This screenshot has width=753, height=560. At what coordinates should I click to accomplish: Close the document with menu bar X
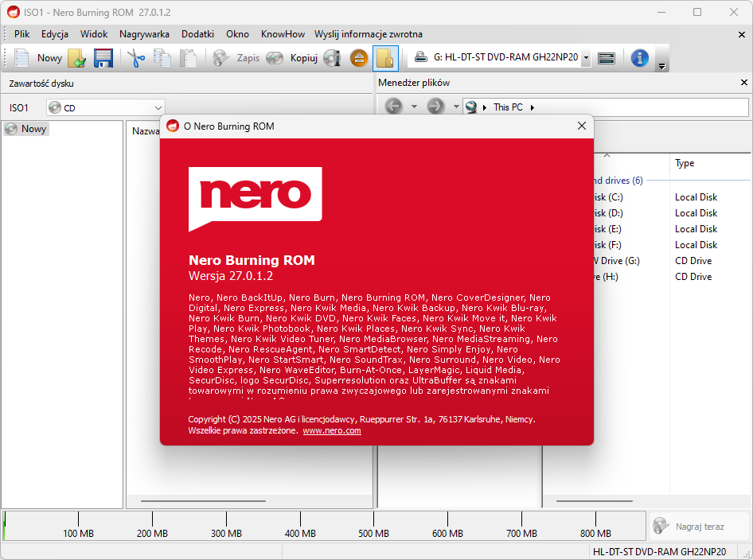tap(742, 34)
